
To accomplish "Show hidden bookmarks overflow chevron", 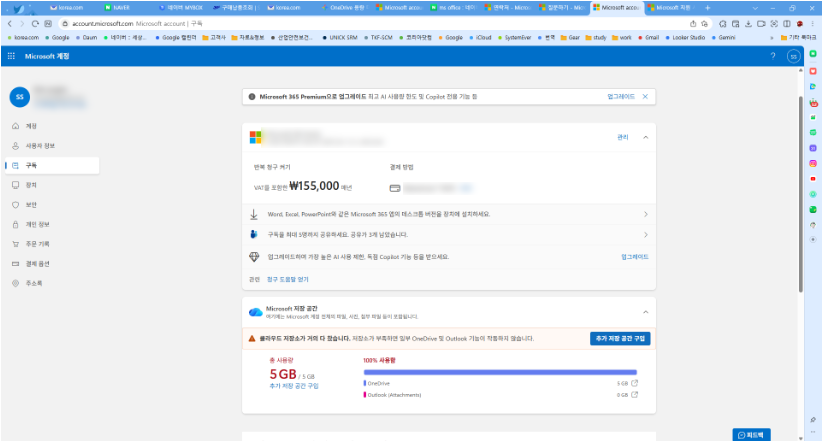I will pyautogui.click(x=772, y=38).
